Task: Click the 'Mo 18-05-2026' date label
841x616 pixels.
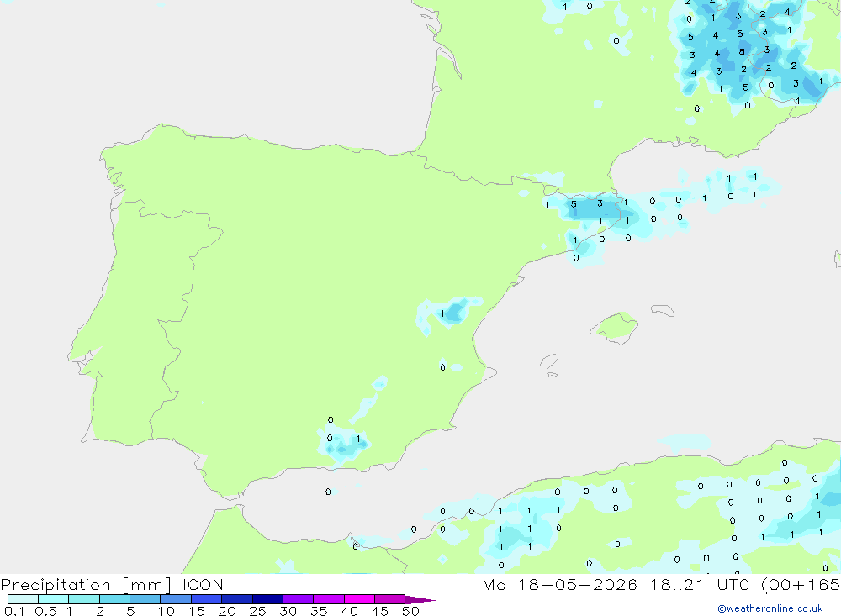Action: pos(559,585)
